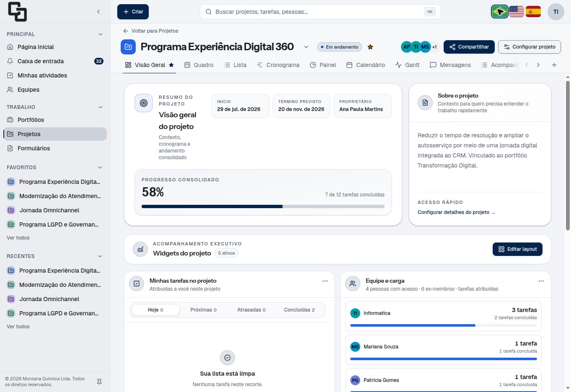Switch to the Quadro tab

point(199,65)
